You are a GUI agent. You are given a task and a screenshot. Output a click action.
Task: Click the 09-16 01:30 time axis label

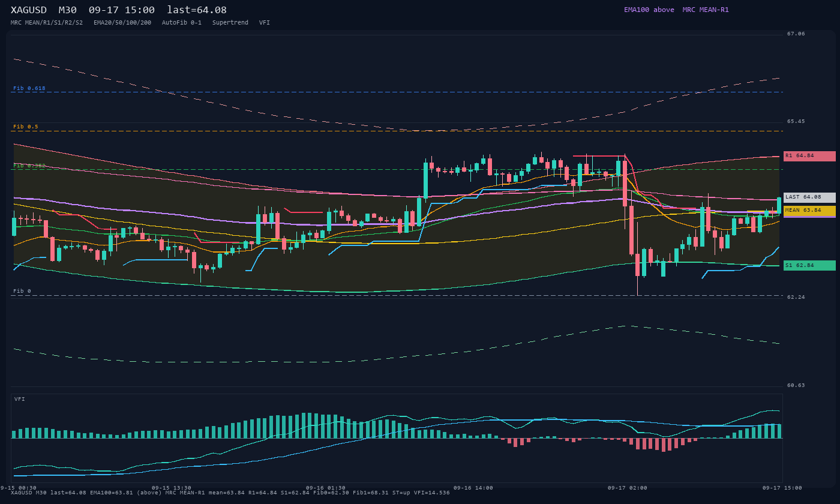326,488
